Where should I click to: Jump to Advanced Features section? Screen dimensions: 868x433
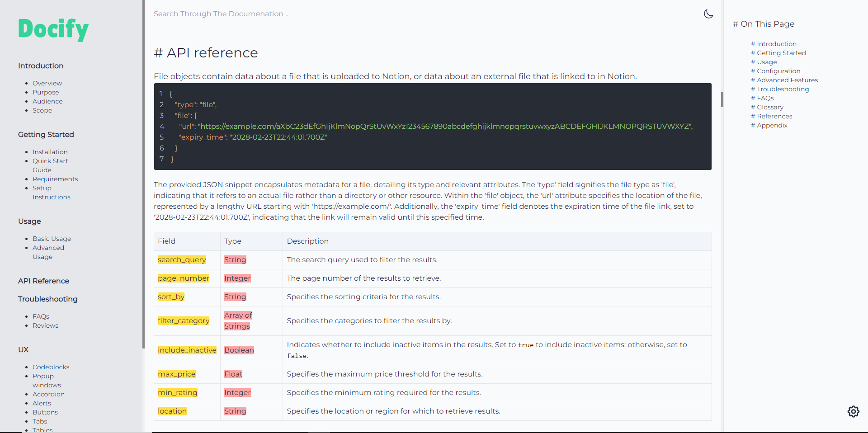pos(784,80)
